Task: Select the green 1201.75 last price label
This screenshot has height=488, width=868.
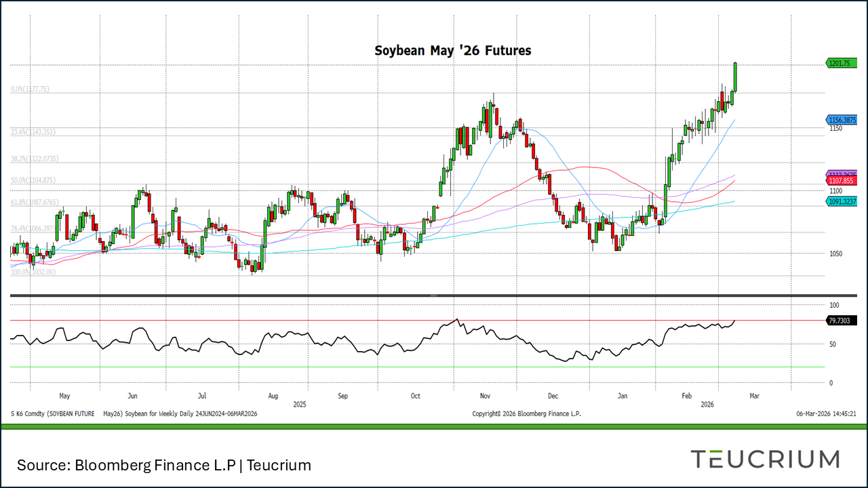Action: [x=841, y=63]
